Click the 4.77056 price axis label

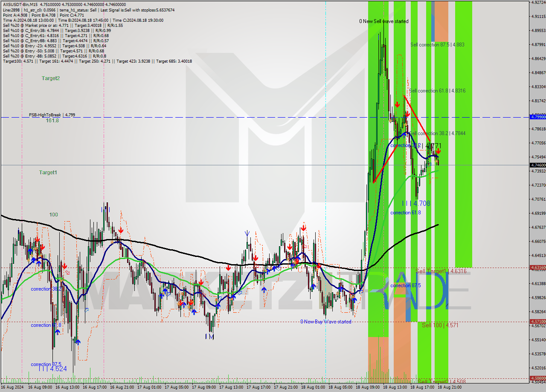click(x=539, y=143)
